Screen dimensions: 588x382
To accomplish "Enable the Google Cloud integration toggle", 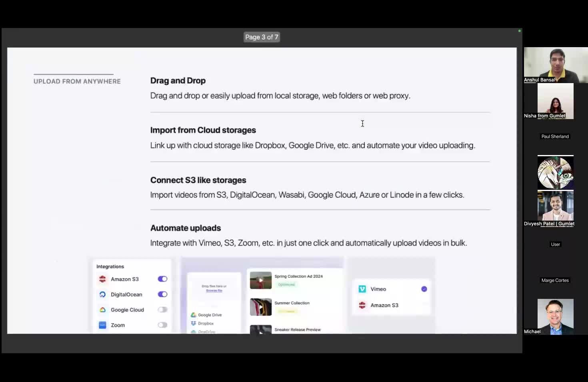I will [162, 310].
